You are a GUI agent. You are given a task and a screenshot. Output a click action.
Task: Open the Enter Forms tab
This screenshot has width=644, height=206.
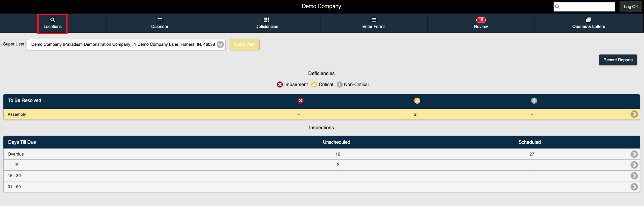click(x=374, y=23)
